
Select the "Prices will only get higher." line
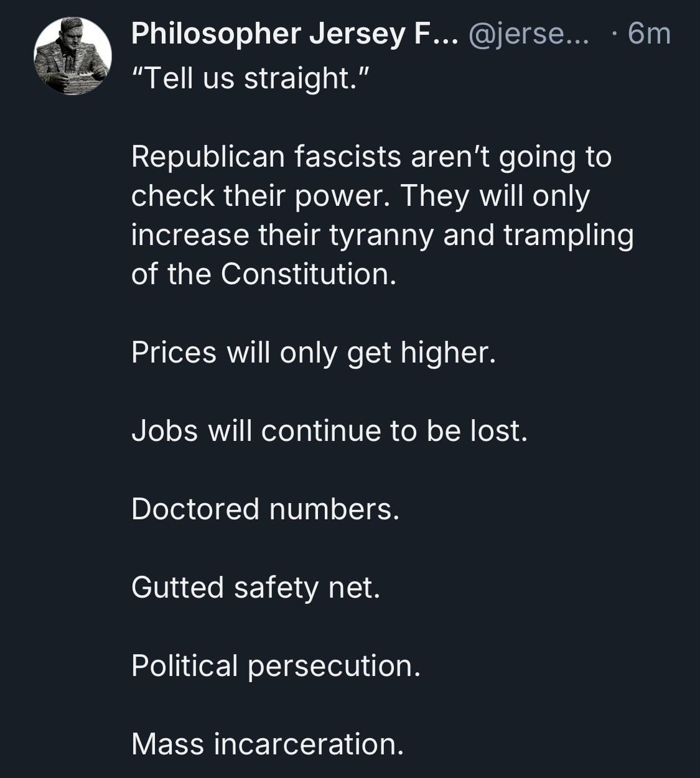pyautogui.click(x=314, y=353)
